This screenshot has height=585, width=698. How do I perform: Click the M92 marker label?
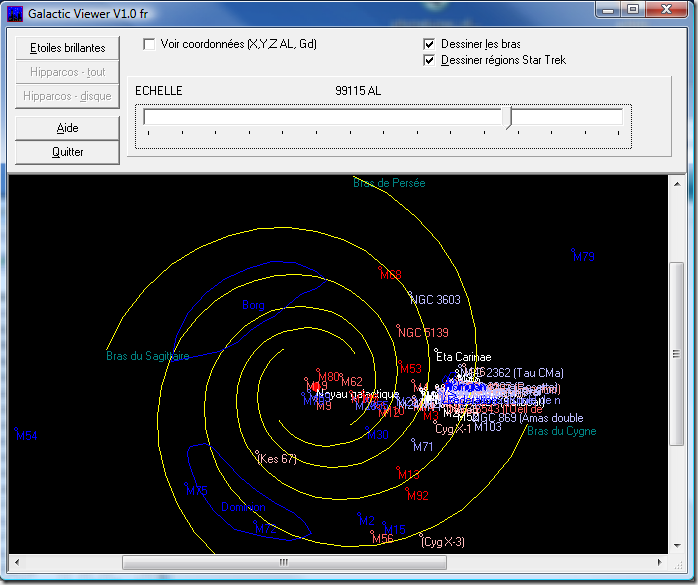click(418, 496)
